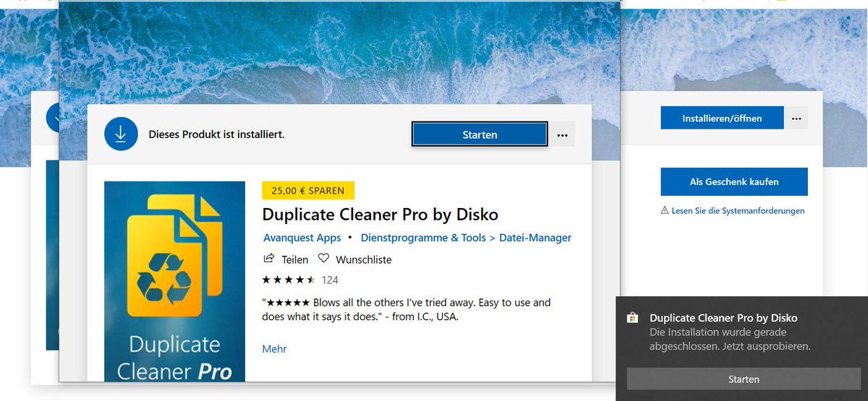The image size is (868, 401).
Task: Open the Avanquest Apps publisher link
Action: coord(302,238)
